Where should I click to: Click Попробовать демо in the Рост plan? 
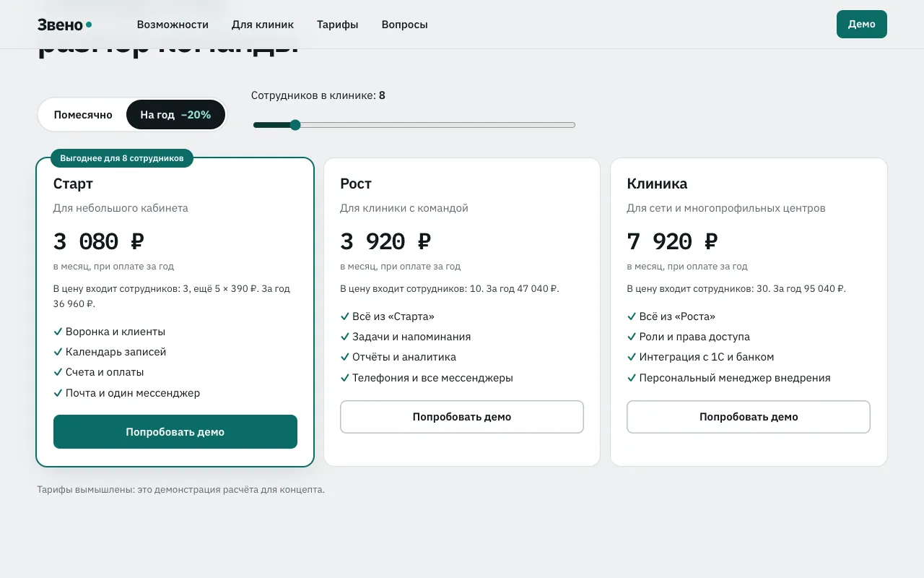pyautogui.click(x=462, y=417)
